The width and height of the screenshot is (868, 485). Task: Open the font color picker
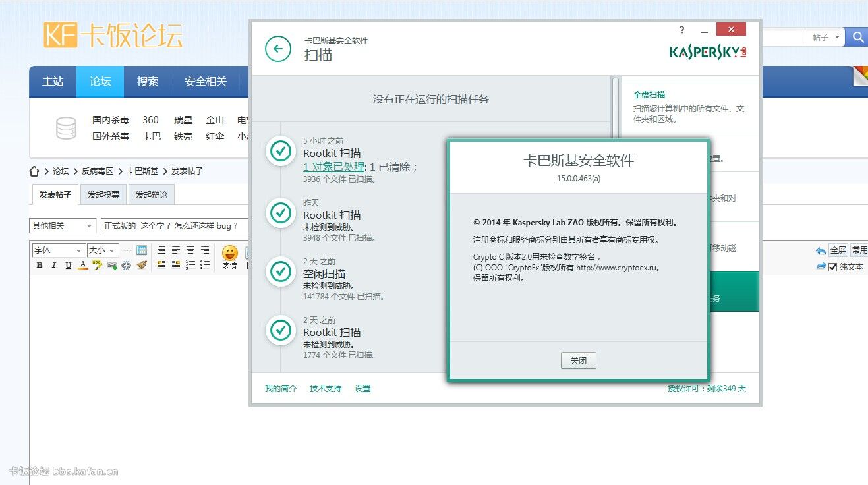coord(83,265)
